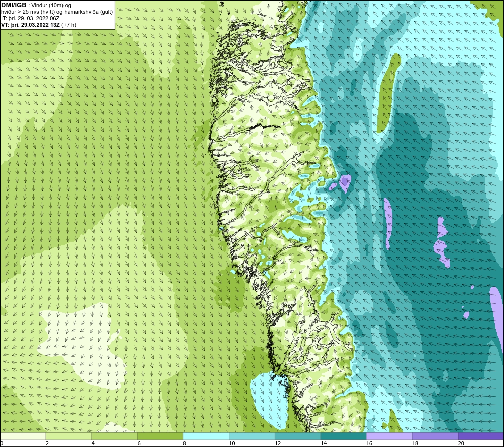
Task: Click the legend scale label '10'
Action: coord(232,444)
